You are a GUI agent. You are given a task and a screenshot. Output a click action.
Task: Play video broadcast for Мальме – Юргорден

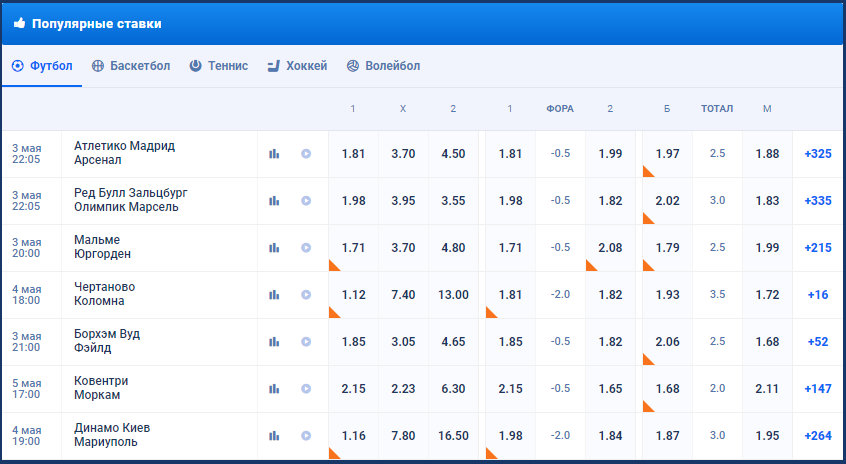pos(306,248)
